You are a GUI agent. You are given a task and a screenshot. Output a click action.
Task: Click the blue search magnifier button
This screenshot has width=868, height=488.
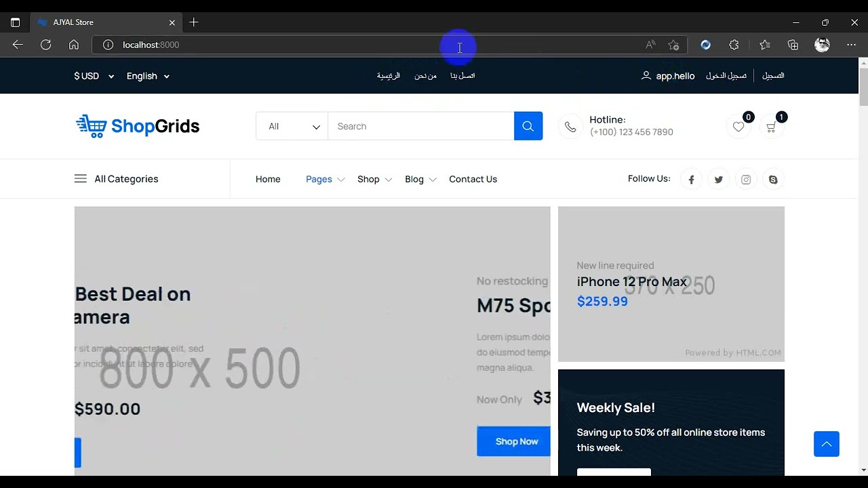pos(528,126)
